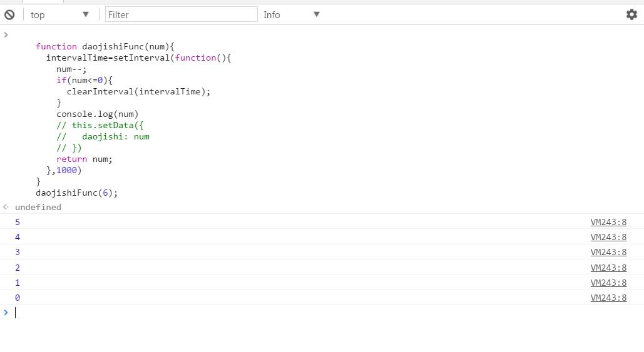Expand the Info log level dropdown
This screenshot has height=352, width=644.
point(291,14)
